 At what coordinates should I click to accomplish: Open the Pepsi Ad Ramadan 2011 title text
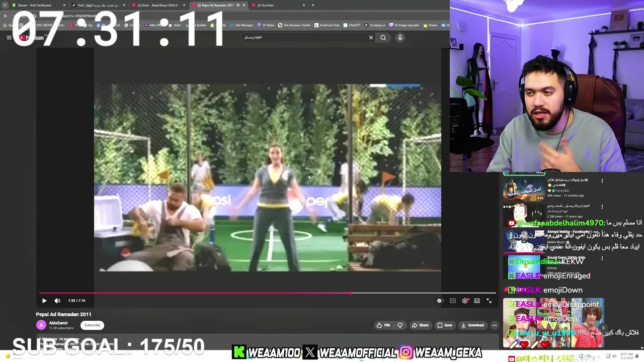[63, 314]
